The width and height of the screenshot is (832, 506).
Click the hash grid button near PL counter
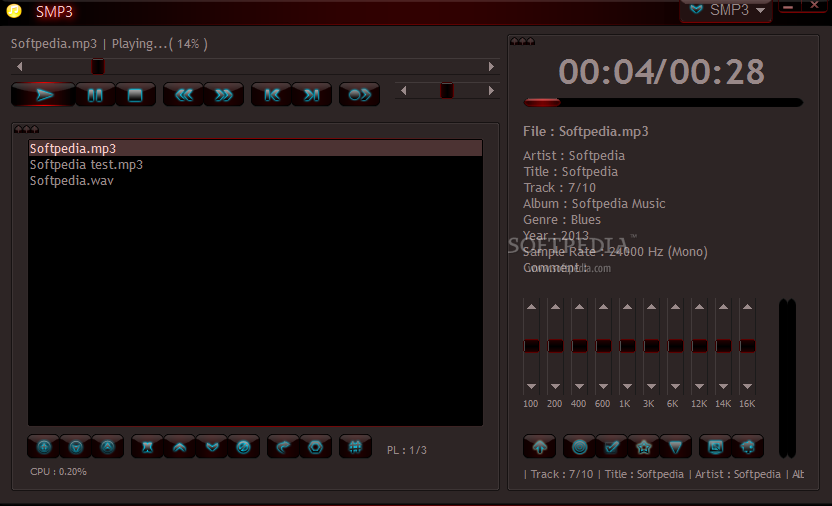tap(356, 447)
